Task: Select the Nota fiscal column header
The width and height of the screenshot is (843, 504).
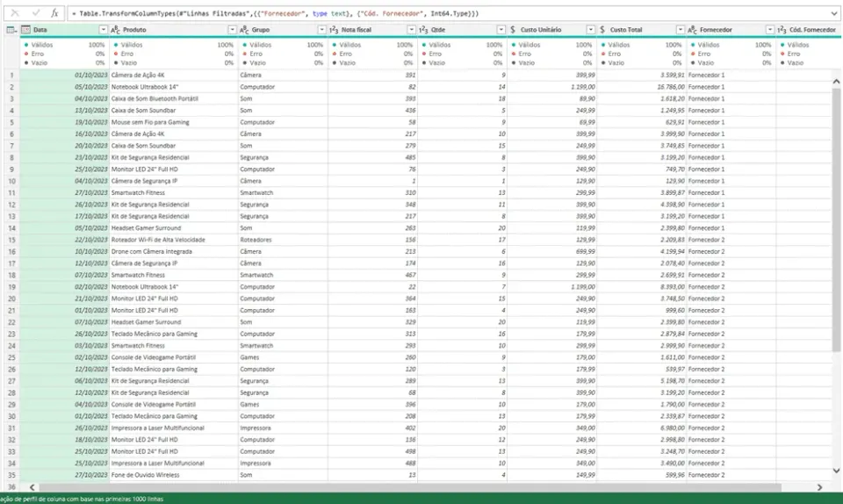Action: (372, 30)
